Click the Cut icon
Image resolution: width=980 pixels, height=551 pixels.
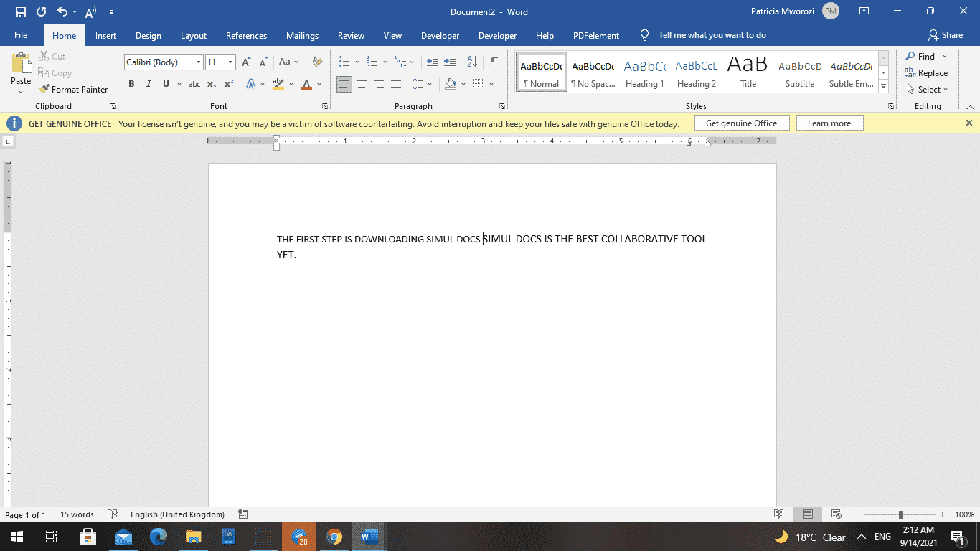(43, 56)
